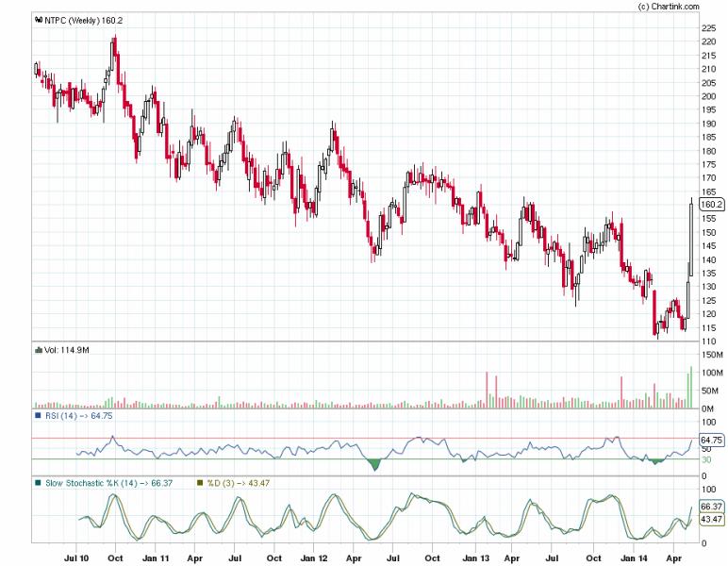Click the boxed RSI value 64.75
Image resolution: width=728 pixels, height=566 pixels.
coord(711,440)
